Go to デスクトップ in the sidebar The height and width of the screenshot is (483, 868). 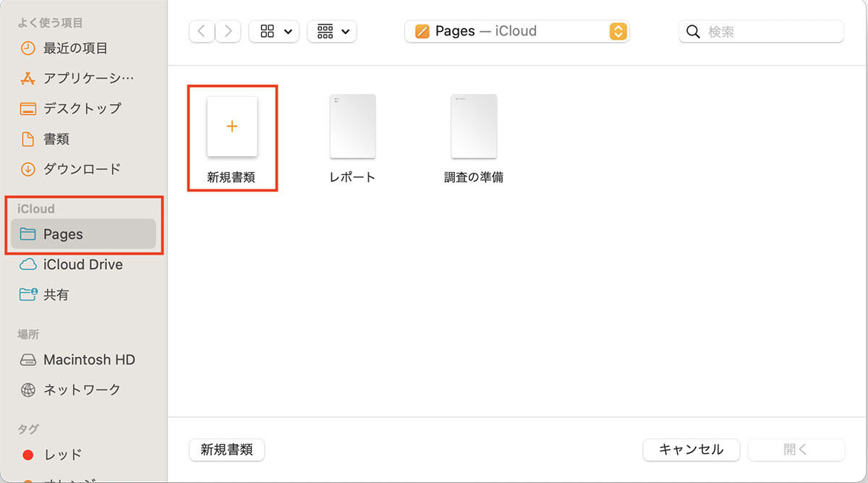click(83, 108)
